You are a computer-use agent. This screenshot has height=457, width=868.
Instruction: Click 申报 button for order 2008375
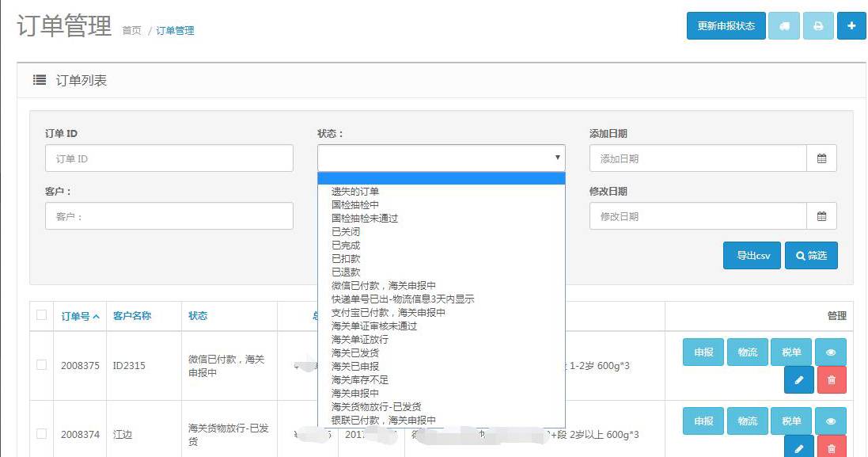point(703,352)
